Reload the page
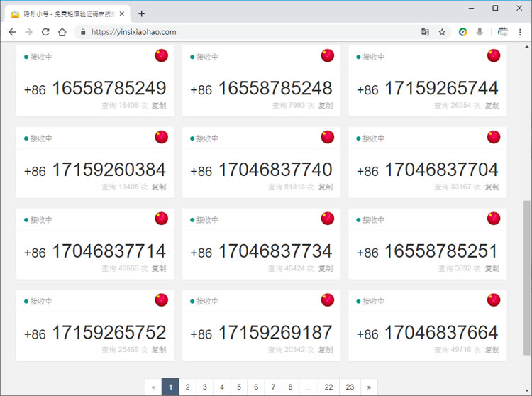The image size is (532, 396). pos(45,32)
